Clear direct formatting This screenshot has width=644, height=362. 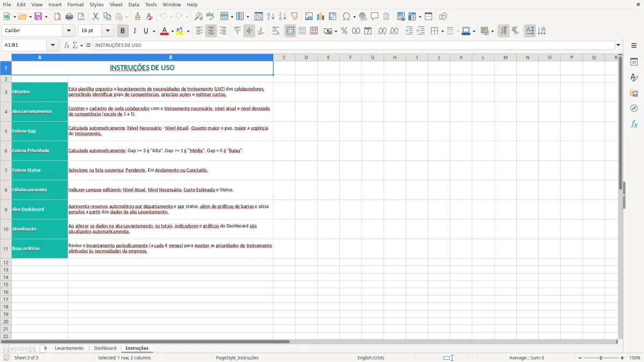[149, 17]
